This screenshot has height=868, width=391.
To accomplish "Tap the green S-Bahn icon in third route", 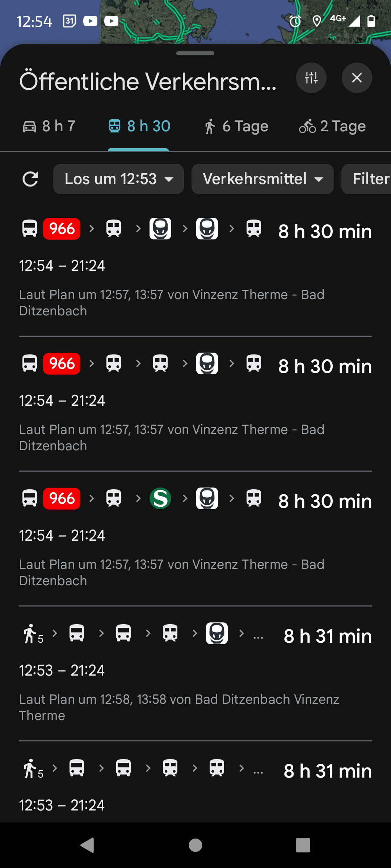I will coord(160,498).
